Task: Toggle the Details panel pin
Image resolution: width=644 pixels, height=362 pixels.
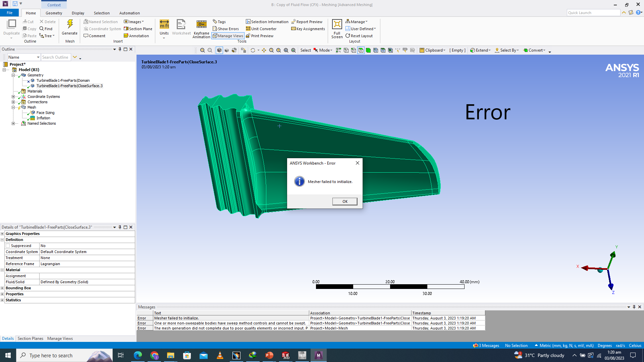Action: (x=120, y=227)
